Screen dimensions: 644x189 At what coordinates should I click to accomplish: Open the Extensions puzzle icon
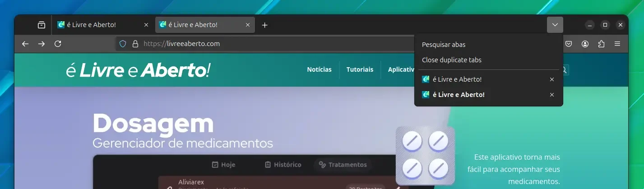pos(601,44)
